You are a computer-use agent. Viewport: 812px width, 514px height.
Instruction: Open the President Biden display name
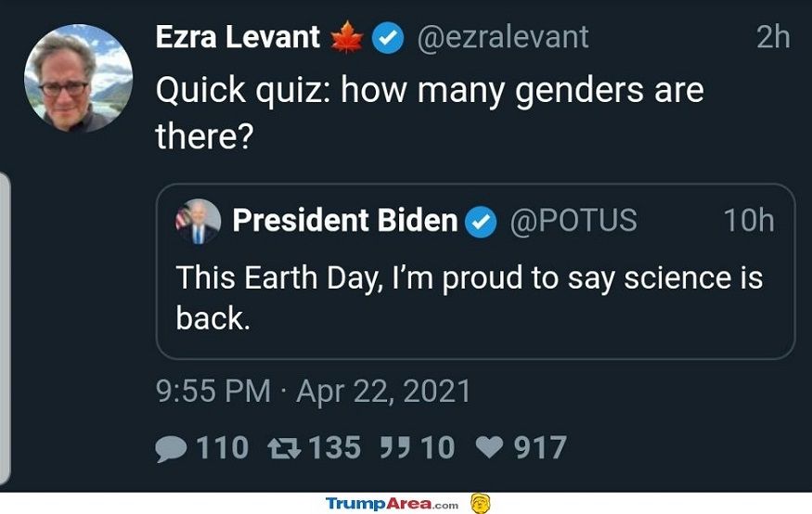pos(344,221)
